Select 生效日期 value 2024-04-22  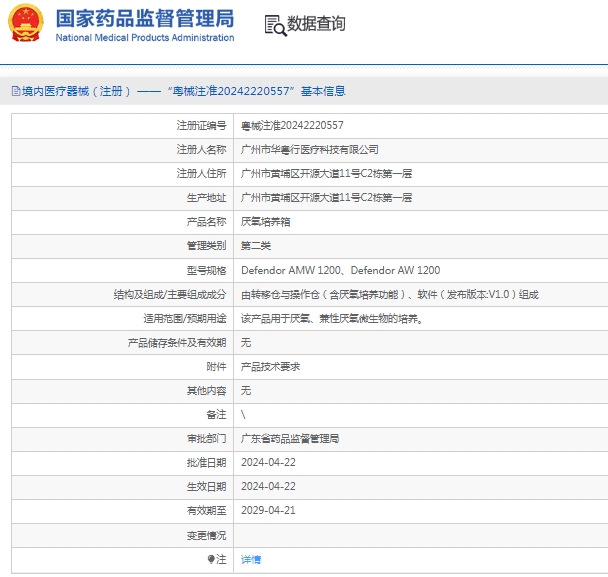click(x=268, y=487)
